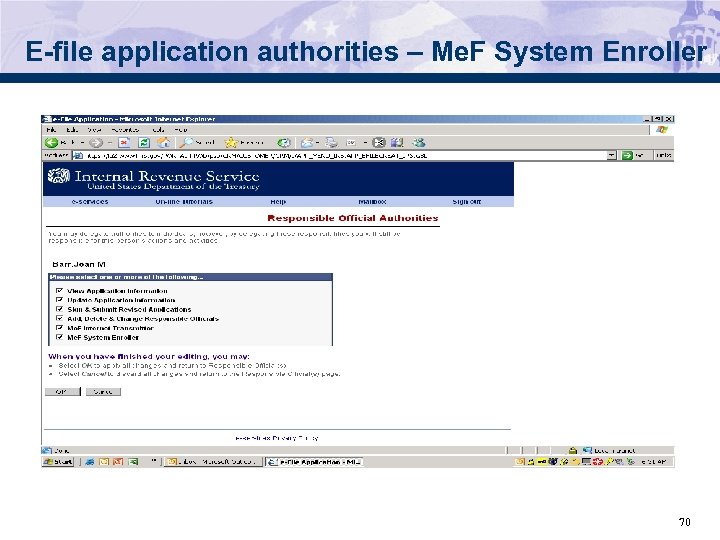Viewport: 720px width, 540px height.
Task: Open the Forward button history dropdown arrow
Action: pyautogui.click(x=110, y=143)
